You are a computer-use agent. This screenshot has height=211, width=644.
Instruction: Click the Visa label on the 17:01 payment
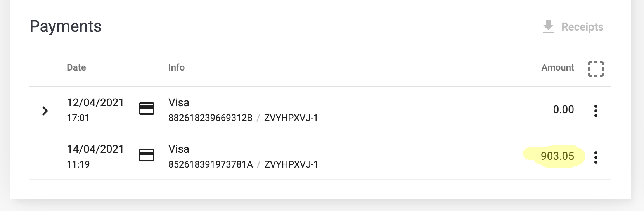pos(179,102)
